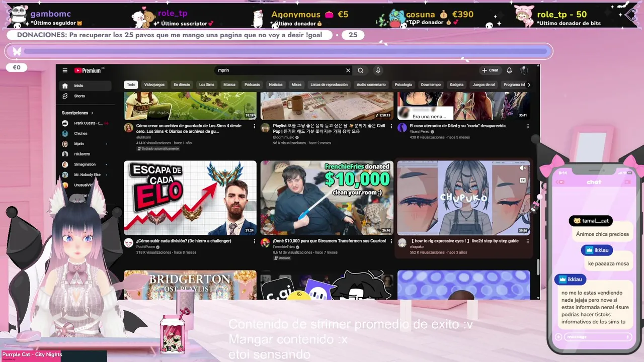Open Bloom music channel avatar
The image size is (644, 362).
(265, 128)
